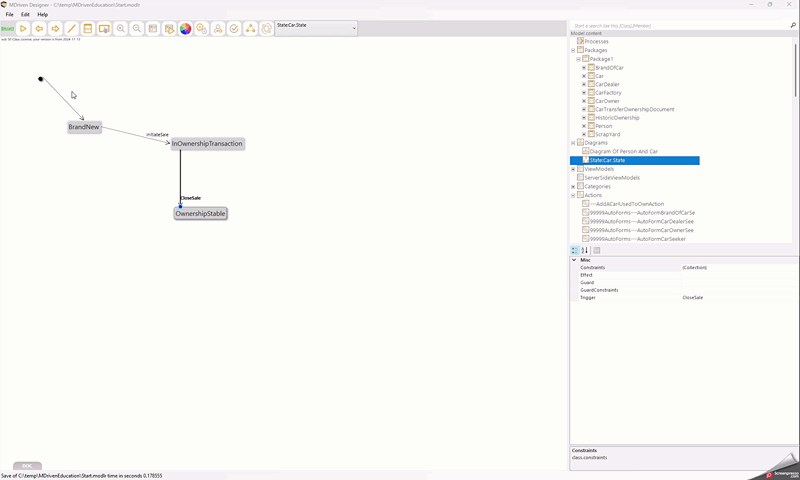Select the OwnershipStable state box
The image size is (800, 480).
pyautogui.click(x=201, y=214)
